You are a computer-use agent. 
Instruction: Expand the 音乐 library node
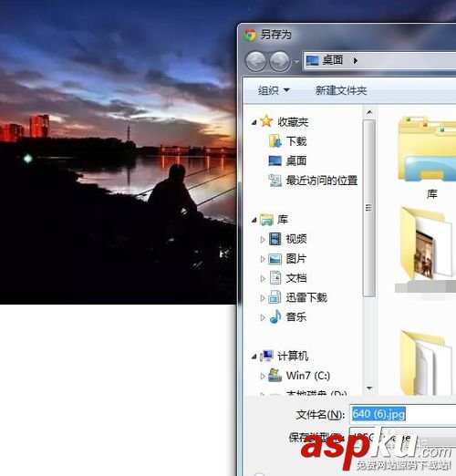pos(263,317)
